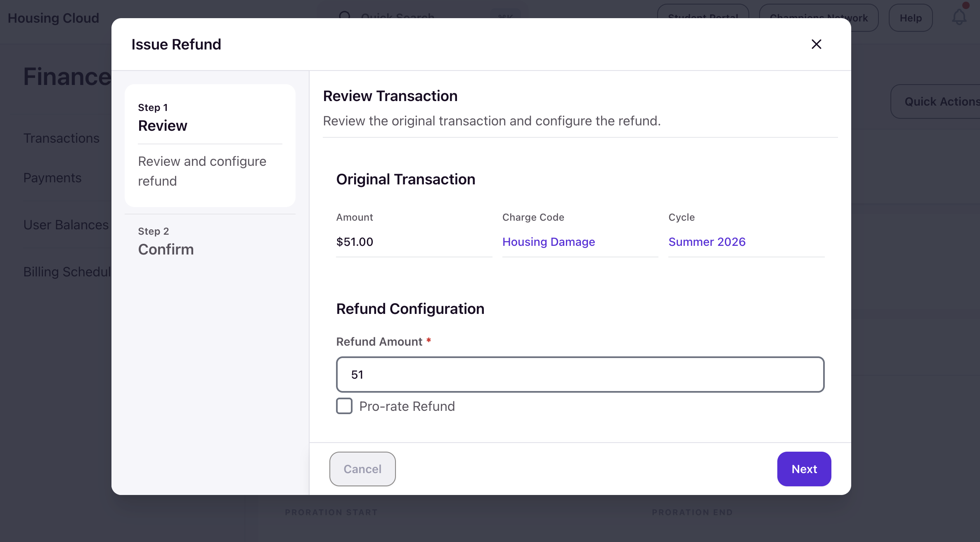
Task: Cancel the refund dialog
Action: [362, 469]
